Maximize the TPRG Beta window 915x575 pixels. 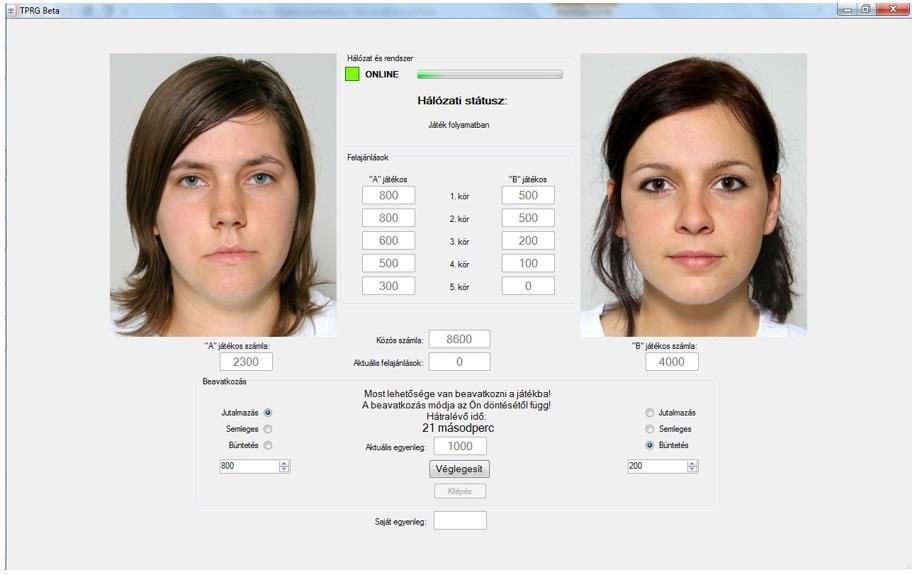coord(865,9)
